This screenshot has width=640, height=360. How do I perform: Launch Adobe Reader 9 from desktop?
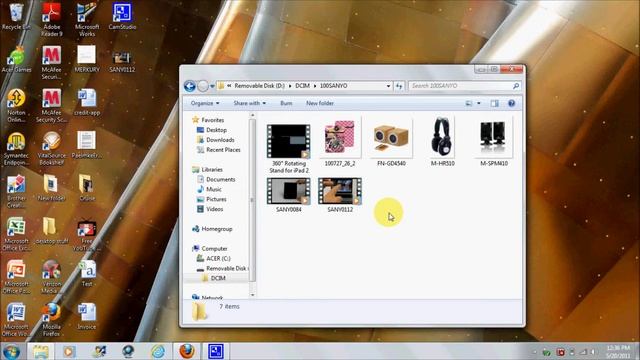[51, 19]
